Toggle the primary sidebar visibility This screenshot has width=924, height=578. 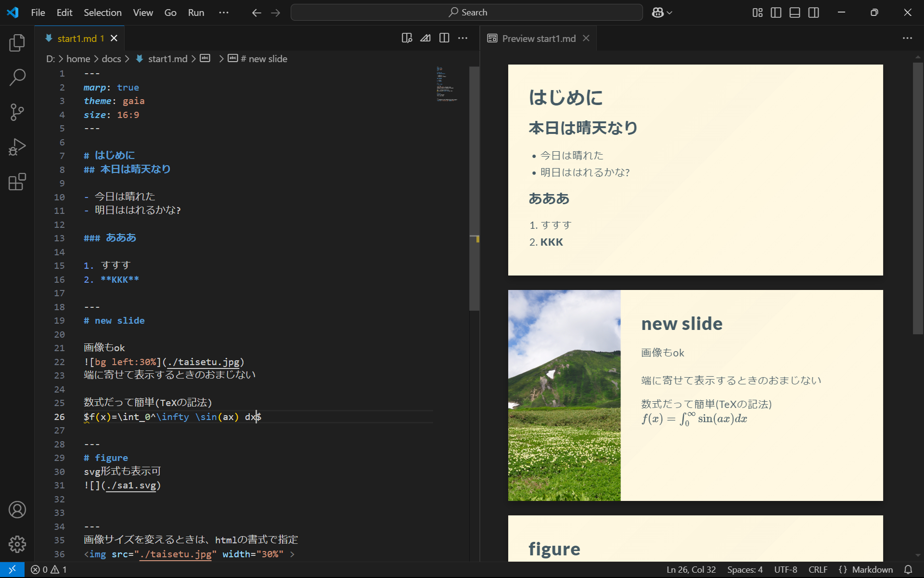776,13
